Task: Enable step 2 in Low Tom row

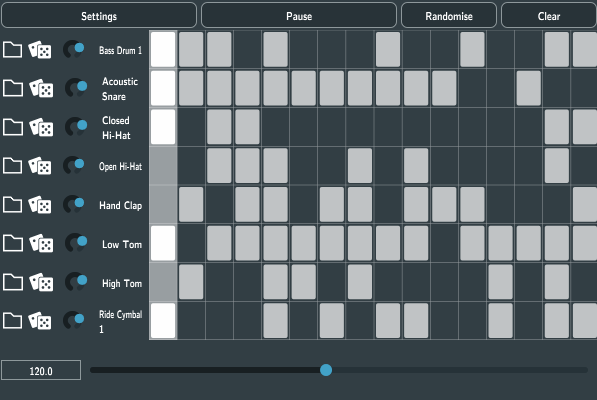Action: 191,243
